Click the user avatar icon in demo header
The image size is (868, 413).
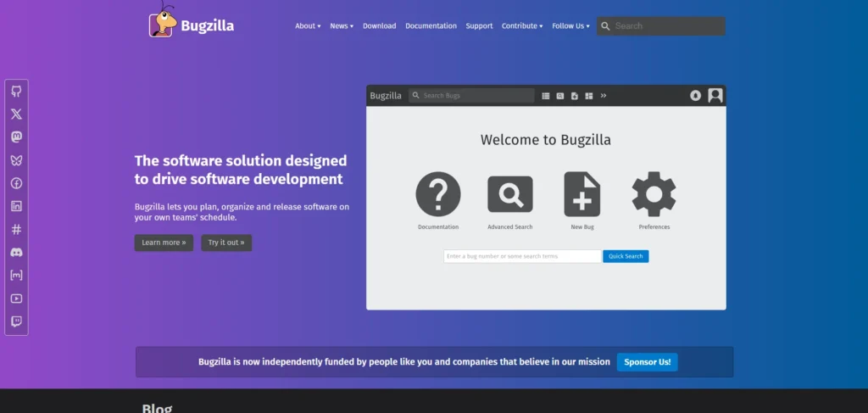(715, 95)
